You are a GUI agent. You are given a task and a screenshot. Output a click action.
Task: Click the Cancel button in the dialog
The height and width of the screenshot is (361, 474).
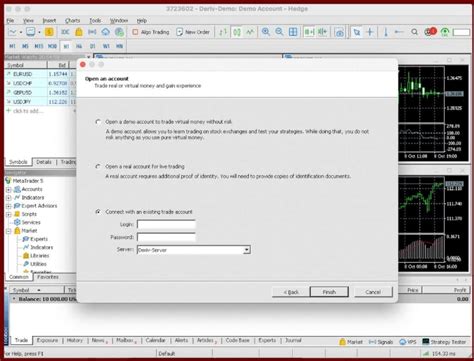tap(373, 292)
